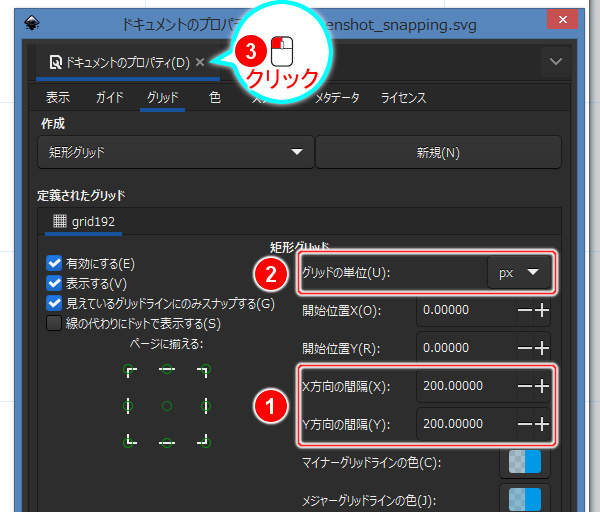This screenshot has width=600, height=512.
Task: Close the document properties window
Action: pos(562,19)
